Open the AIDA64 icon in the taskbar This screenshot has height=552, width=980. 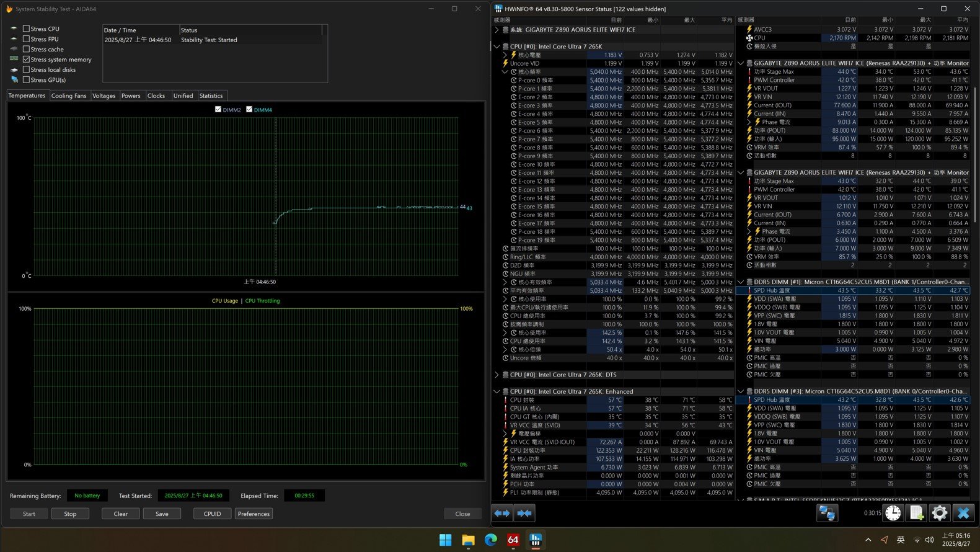(513, 540)
